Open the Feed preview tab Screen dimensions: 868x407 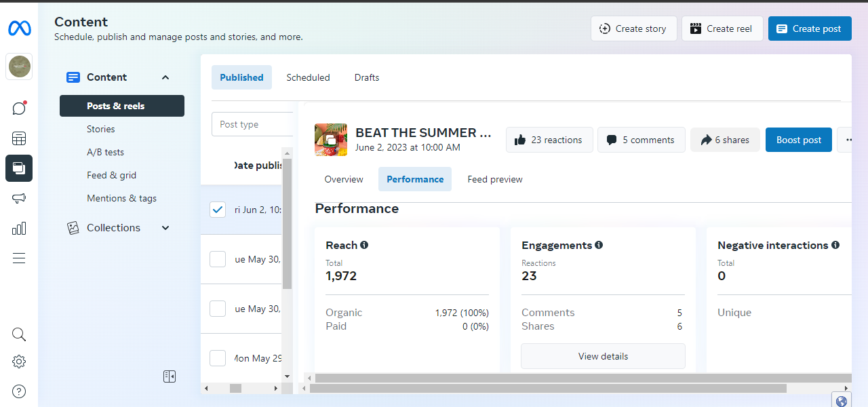495,179
